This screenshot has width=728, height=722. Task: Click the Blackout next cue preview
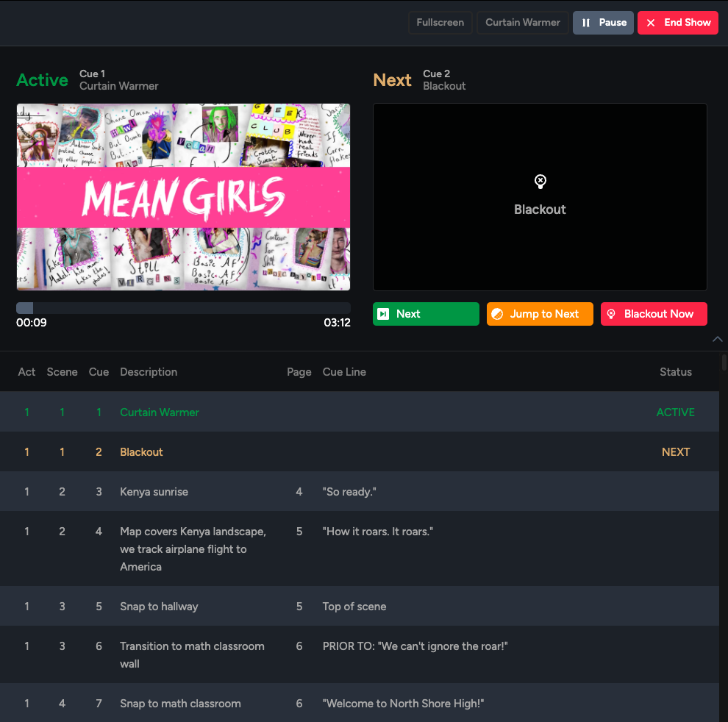[x=540, y=197]
